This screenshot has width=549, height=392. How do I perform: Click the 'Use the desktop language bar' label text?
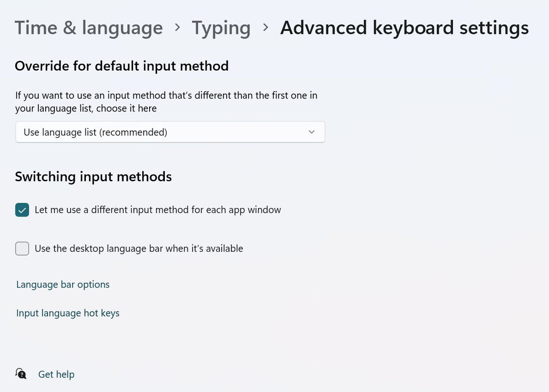pyautogui.click(x=139, y=248)
